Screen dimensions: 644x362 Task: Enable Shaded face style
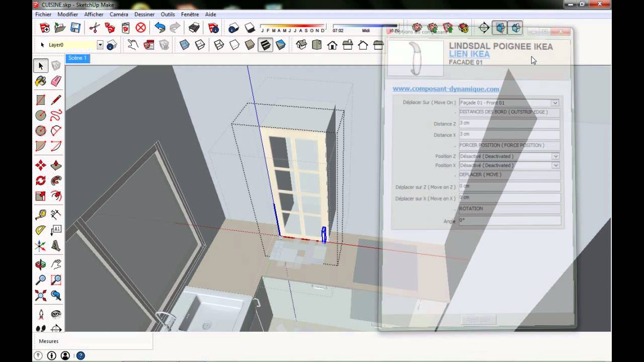pyautogui.click(x=250, y=45)
